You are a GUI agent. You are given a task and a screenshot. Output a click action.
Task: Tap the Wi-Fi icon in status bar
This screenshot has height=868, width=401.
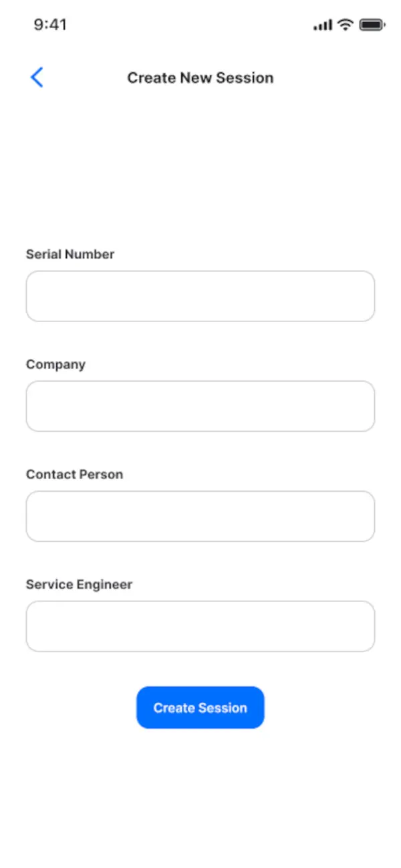coord(345,24)
